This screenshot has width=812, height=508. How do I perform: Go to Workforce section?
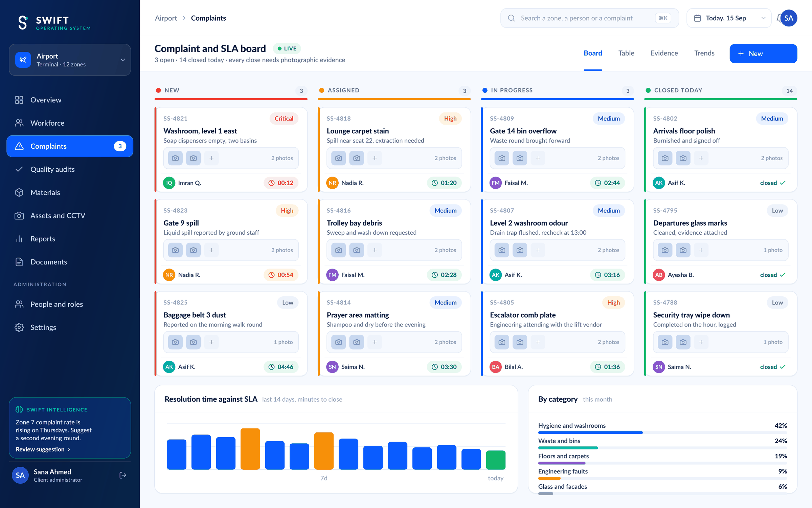pyautogui.click(x=70, y=123)
